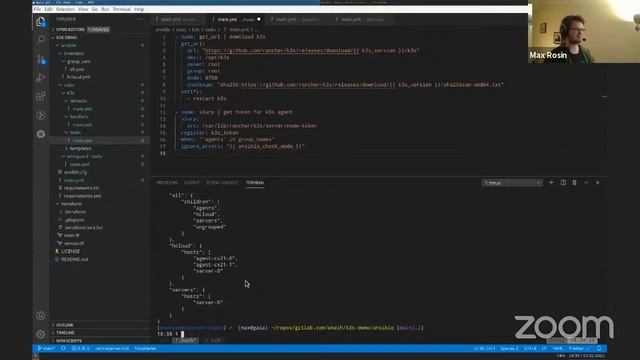
Task: Expand NPM SCRIPTS section
Action: coord(69,340)
